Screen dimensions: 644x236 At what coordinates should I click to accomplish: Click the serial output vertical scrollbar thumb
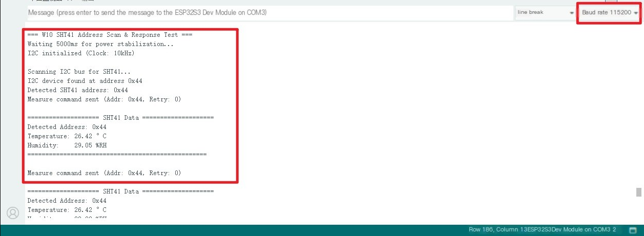tap(638, 192)
